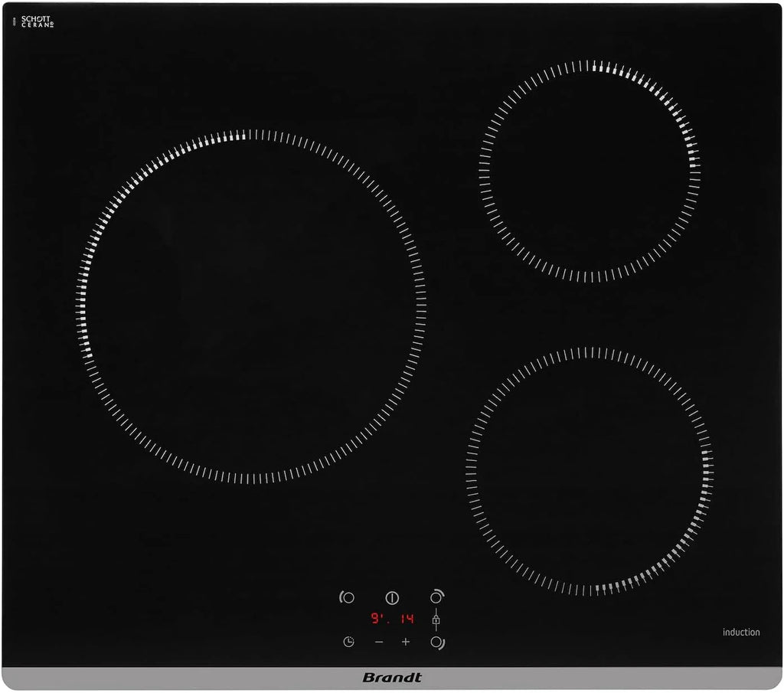Screen dimensions: 784x693
Task: Touch the top-right induction zone
Action: pyautogui.click(x=590, y=171)
